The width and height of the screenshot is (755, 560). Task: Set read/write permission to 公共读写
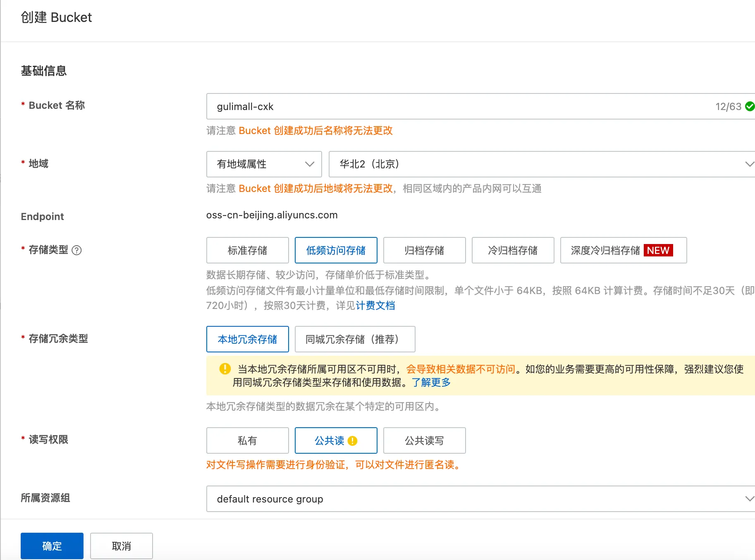[425, 440]
